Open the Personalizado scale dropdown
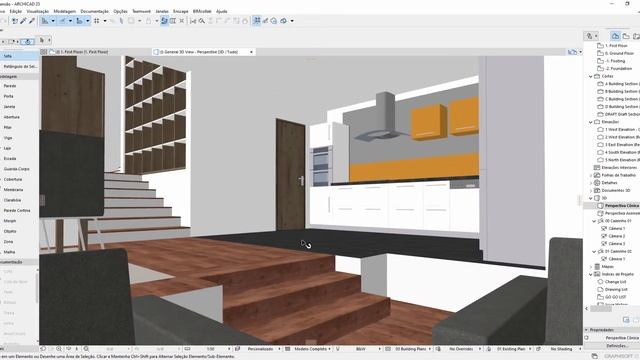The height and width of the screenshot is (360, 640). tap(261, 349)
